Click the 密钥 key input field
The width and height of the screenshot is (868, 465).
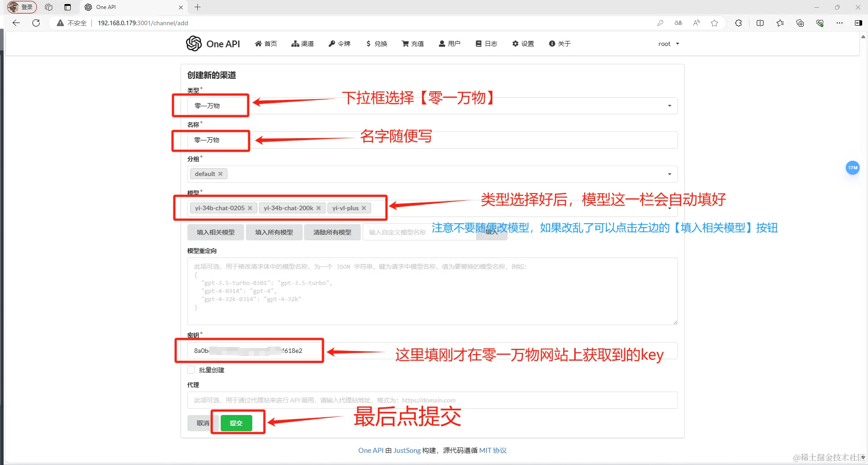[432, 351]
